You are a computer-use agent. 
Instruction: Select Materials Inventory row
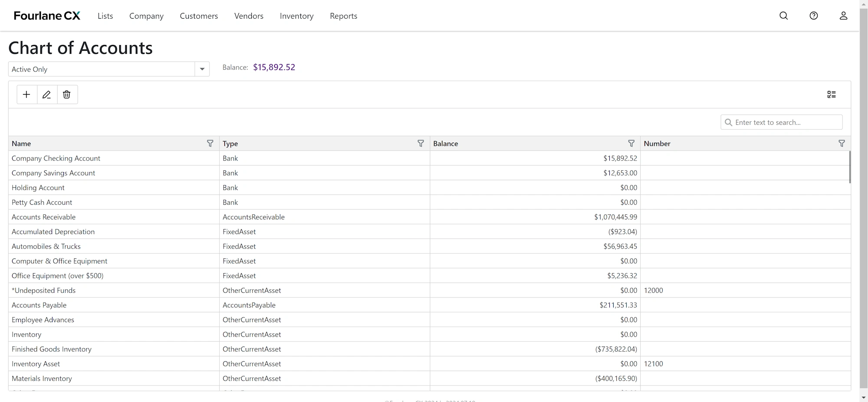click(x=430, y=379)
